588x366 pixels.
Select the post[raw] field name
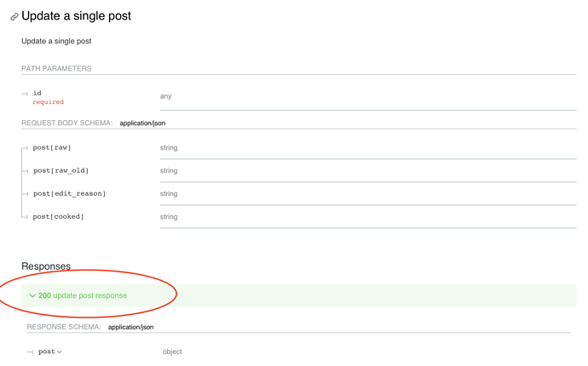52,147
